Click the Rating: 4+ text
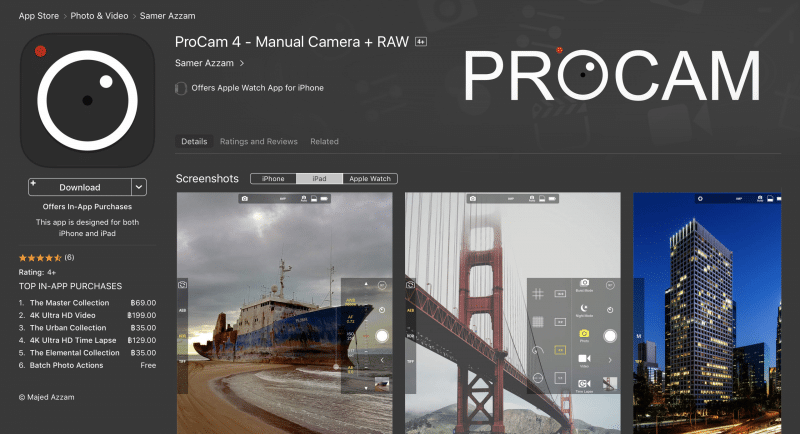Image resolution: width=800 pixels, height=434 pixels. [x=37, y=272]
